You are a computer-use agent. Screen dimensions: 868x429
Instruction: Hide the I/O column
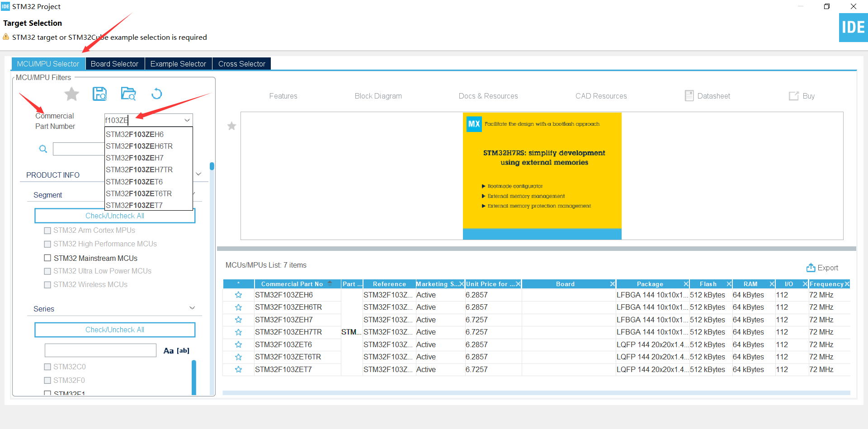[x=805, y=284]
